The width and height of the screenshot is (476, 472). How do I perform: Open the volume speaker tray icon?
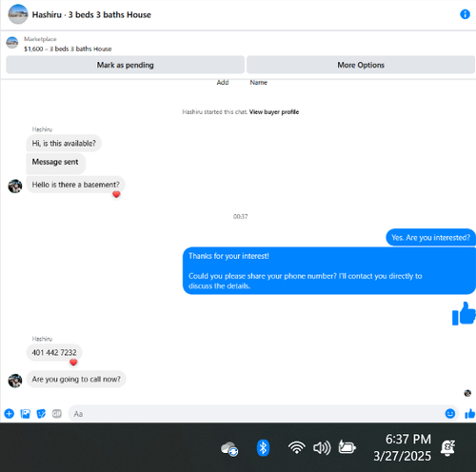click(322, 448)
